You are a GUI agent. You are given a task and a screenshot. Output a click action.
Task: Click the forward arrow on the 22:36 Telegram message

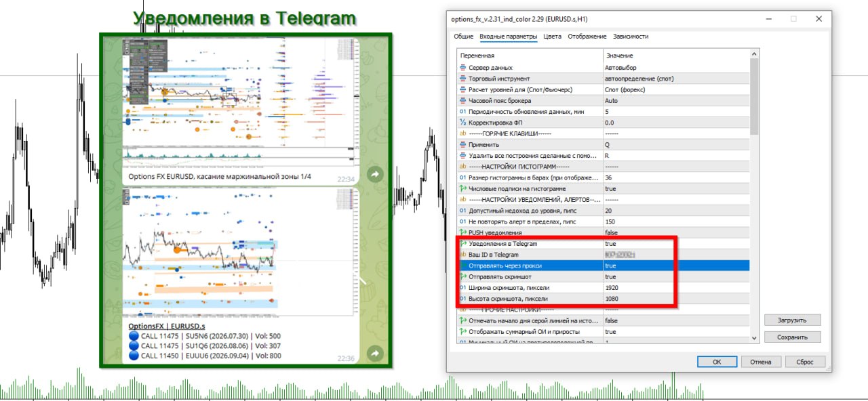[x=375, y=354]
